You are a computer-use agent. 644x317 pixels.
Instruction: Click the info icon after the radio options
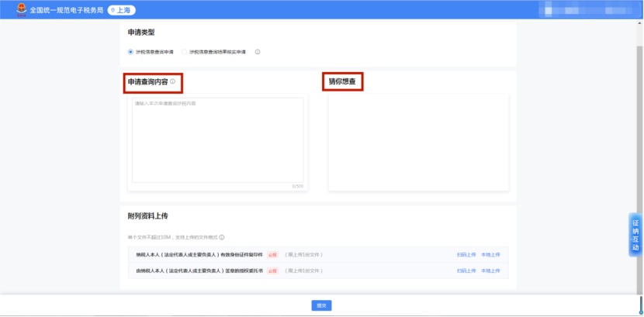coord(258,52)
